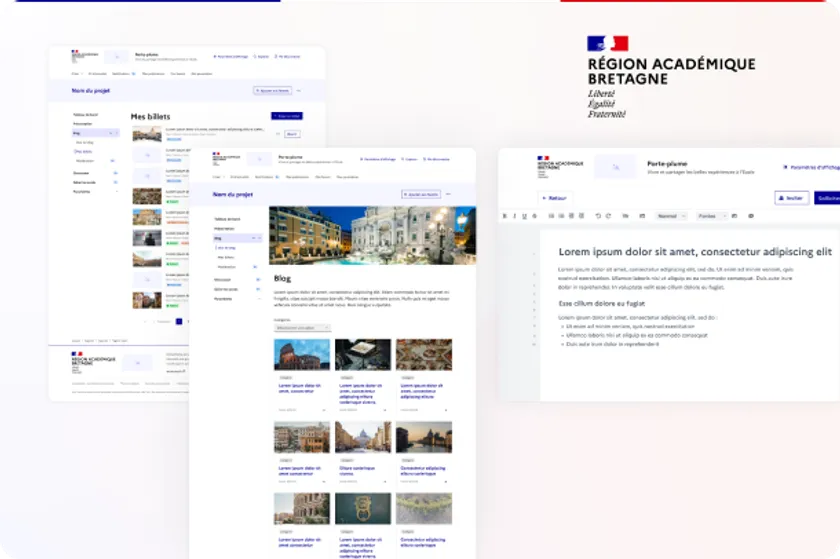The width and height of the screenshot is (840, 559).
Task: Open the three-dot menu beside favoris on Blog page
Action: coord(448,194)
